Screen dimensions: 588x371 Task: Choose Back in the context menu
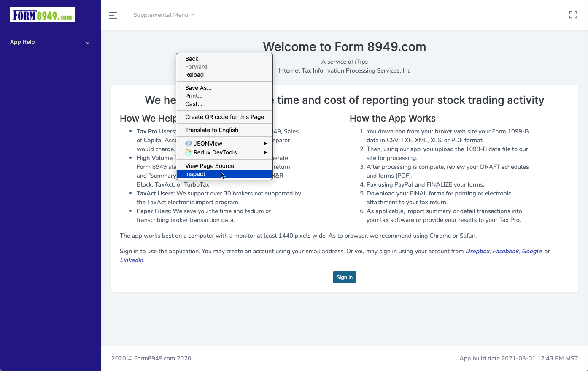pyautogui.click(x=224, y=59)
